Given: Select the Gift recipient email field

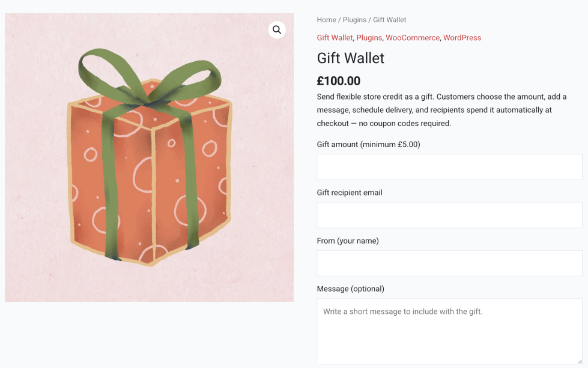Looking at the screenshot, I should click(449, 214).
